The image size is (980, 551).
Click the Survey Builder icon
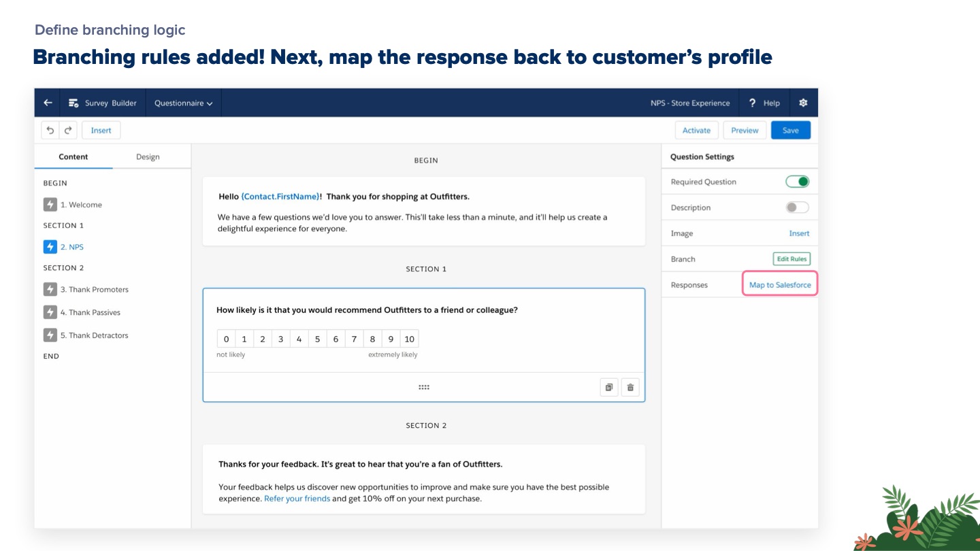click(x=73, y=103)
